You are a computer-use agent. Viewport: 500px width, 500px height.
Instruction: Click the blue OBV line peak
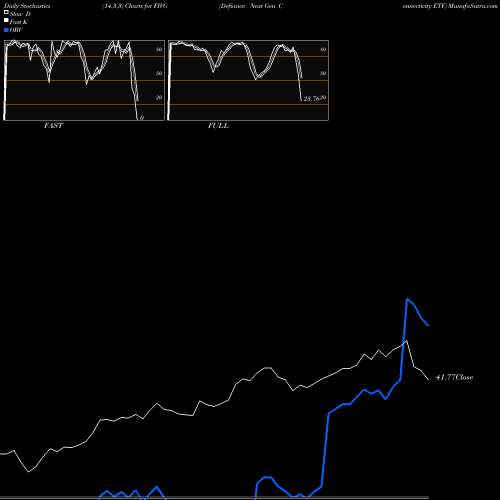coord(407,299)
